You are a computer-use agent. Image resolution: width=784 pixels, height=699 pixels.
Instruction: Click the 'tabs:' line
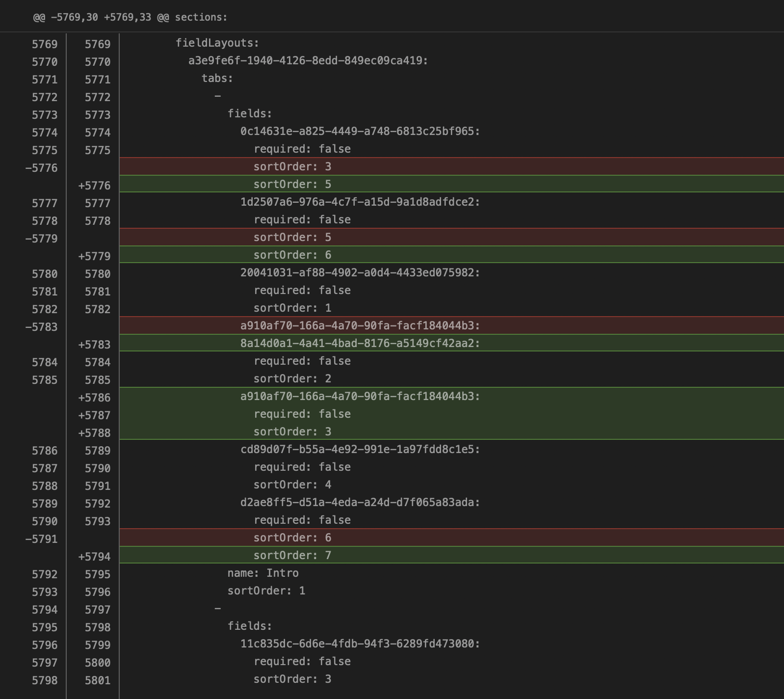[217, 79]
